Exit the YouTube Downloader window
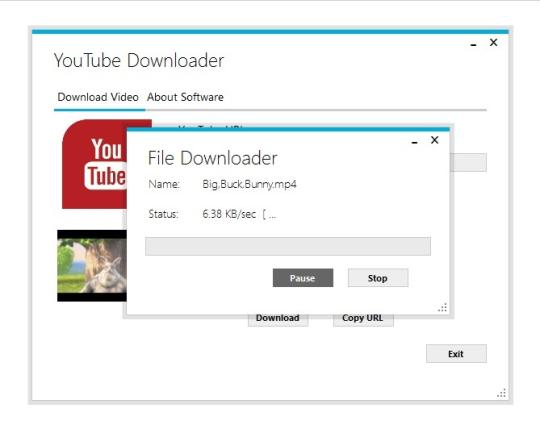This screenshot has height=429, width=540. [456, 354]
